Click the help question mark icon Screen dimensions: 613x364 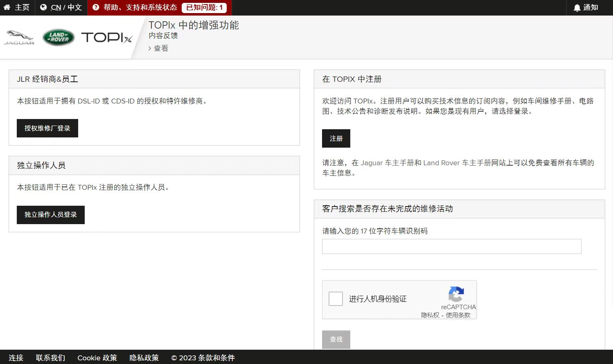coord(96,7)
